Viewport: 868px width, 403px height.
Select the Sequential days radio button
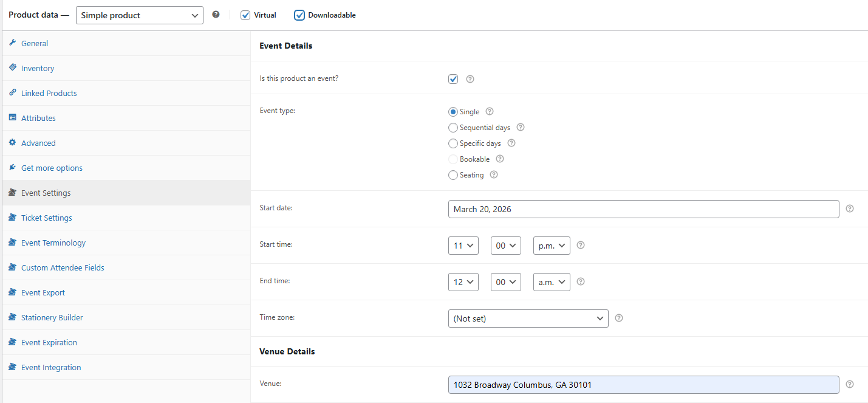pyautogui.click(x=453, y=128)
